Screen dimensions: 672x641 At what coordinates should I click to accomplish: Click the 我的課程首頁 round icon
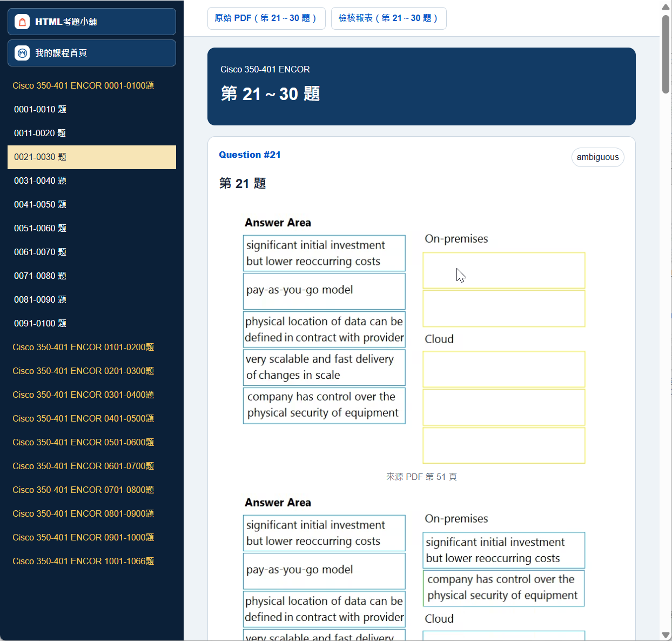pos(22,53)
